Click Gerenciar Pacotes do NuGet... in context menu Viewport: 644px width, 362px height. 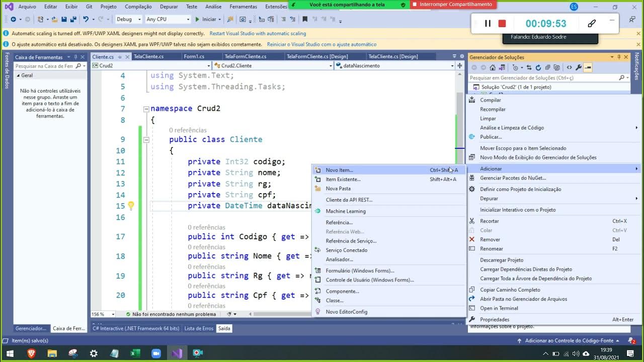553,178
